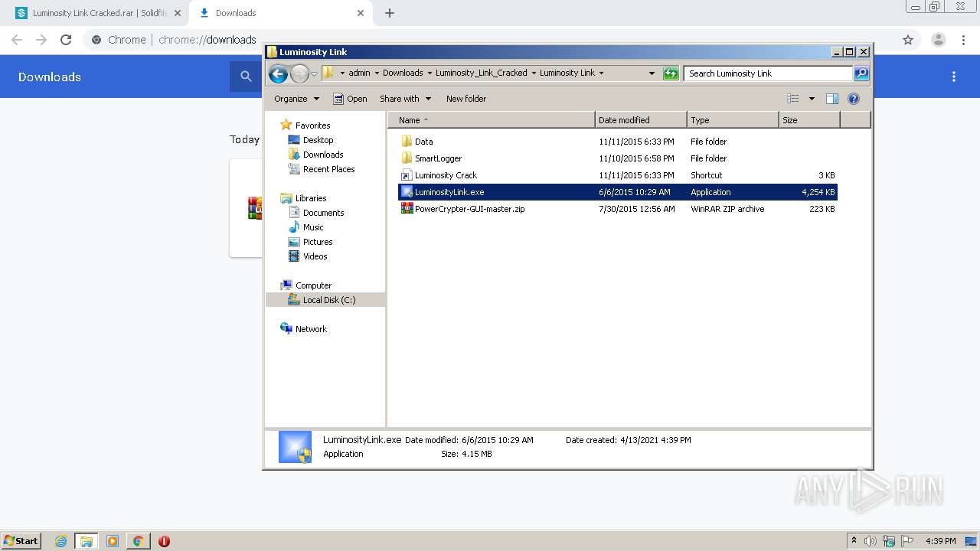
Task: Close the Downloads Chrome tab
Action: (361, 13)
